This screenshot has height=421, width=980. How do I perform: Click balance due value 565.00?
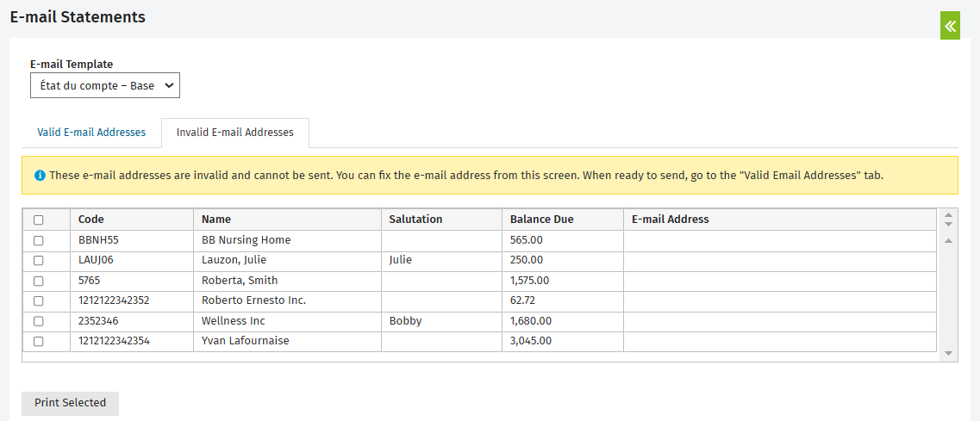(527, 240)
